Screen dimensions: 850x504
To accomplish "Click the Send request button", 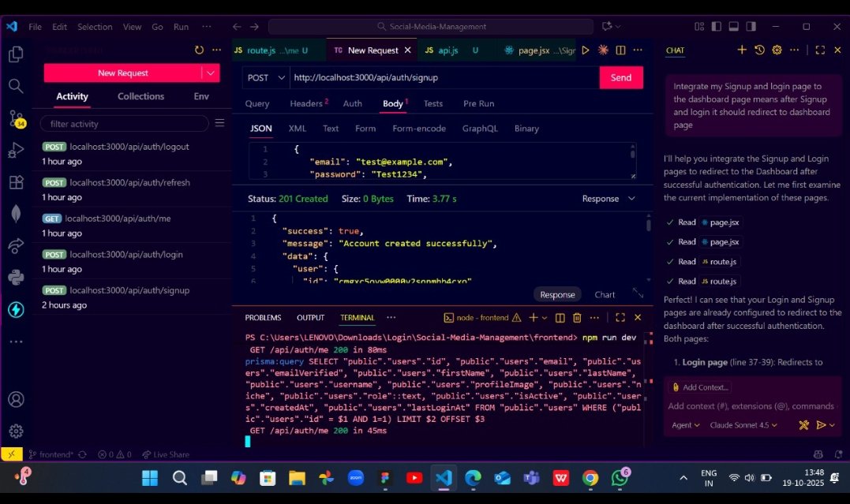I will tap(621, 77).
